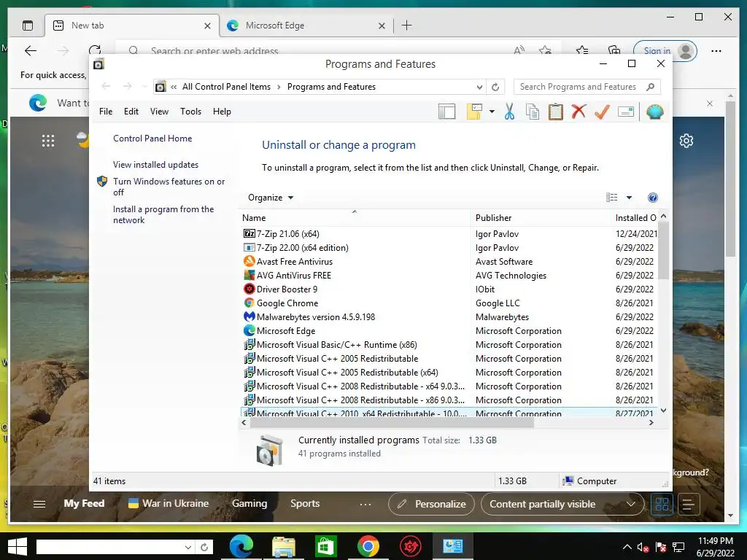Click the folder options toolbar icon

pos(474,112)
